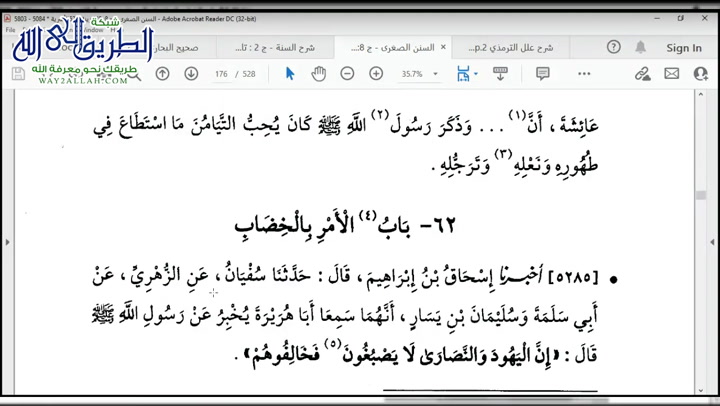
Task: Activate the Hand pan tool
Action: [318, 73]
